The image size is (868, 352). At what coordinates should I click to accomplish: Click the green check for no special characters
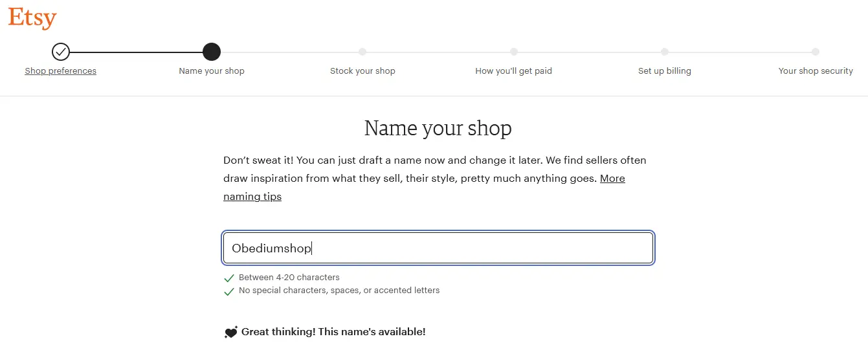coord(228,291)
